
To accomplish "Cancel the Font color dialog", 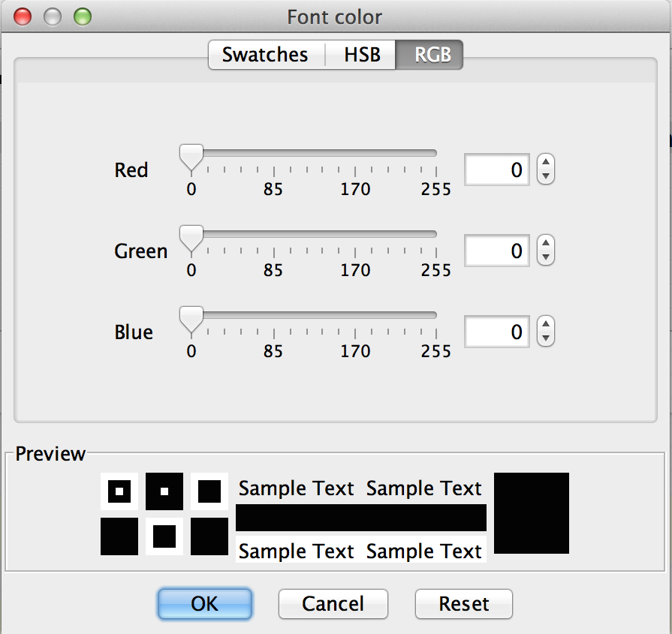I will [333, 604].
